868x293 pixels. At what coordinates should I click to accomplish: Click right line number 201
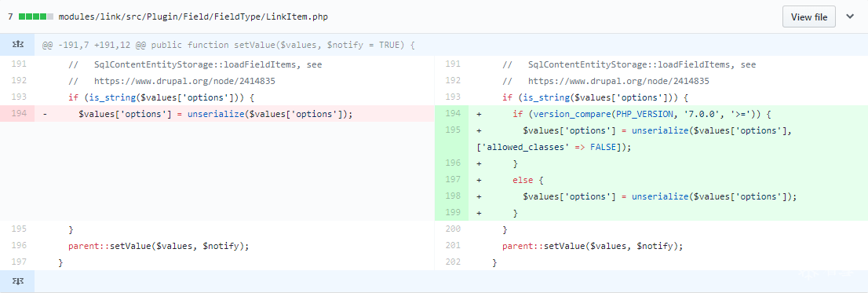coord(453,246)
